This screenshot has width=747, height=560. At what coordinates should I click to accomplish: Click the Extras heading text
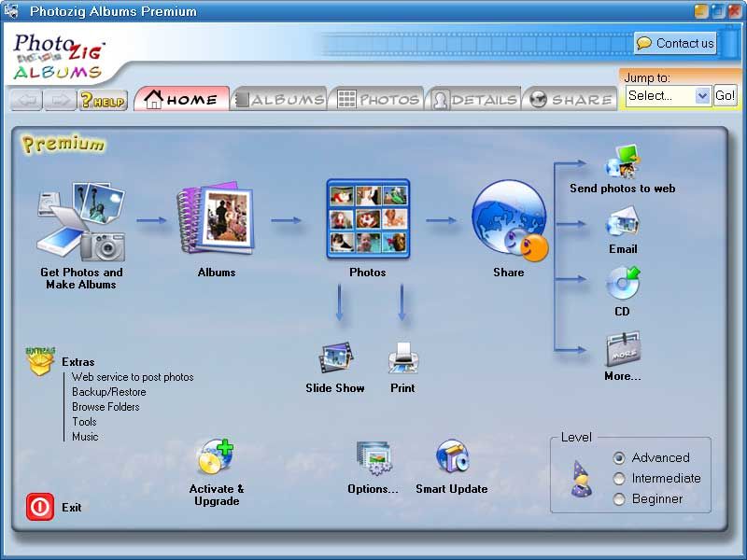[x=78, y=362]
